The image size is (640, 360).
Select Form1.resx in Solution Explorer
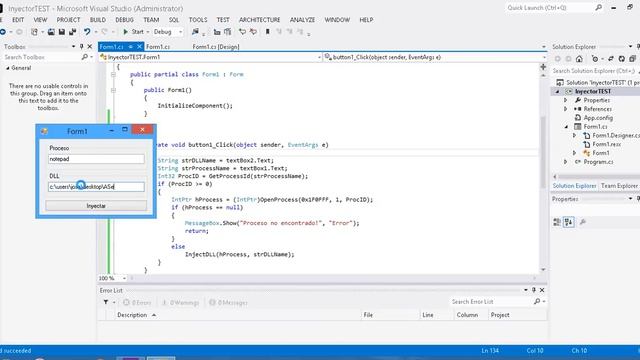607,144
